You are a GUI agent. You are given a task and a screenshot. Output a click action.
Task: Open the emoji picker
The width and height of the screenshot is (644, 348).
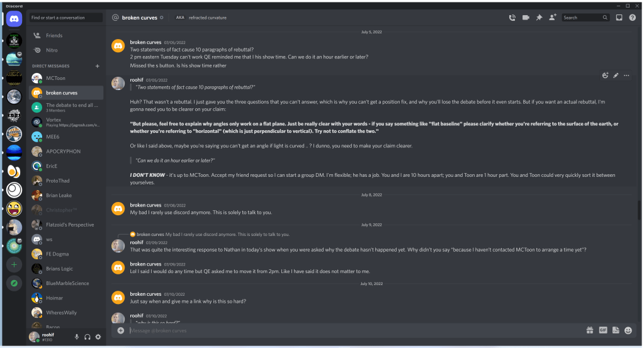[628, 330]
